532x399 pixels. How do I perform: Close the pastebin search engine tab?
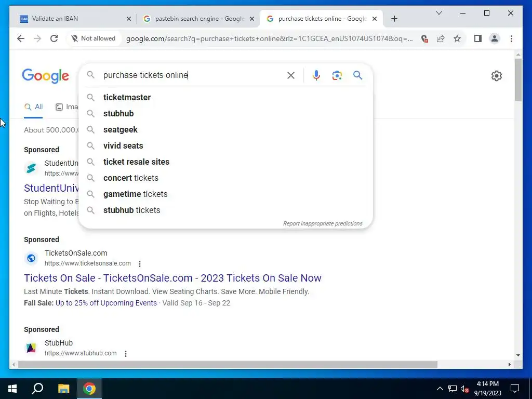tap(252, 19)
